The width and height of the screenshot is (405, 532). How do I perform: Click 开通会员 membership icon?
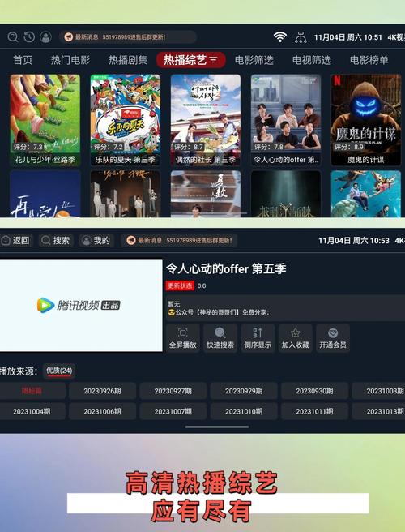click(x=333, y=332)
